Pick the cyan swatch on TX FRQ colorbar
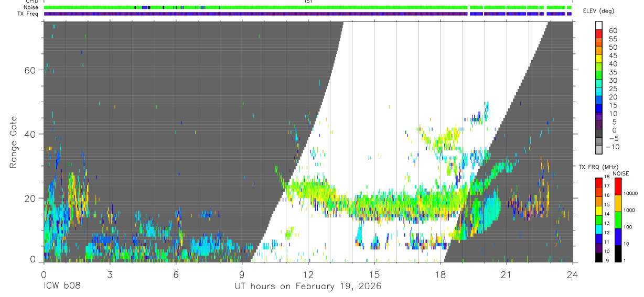The width and height of the screenshot is (644, 297). (599, 229)
